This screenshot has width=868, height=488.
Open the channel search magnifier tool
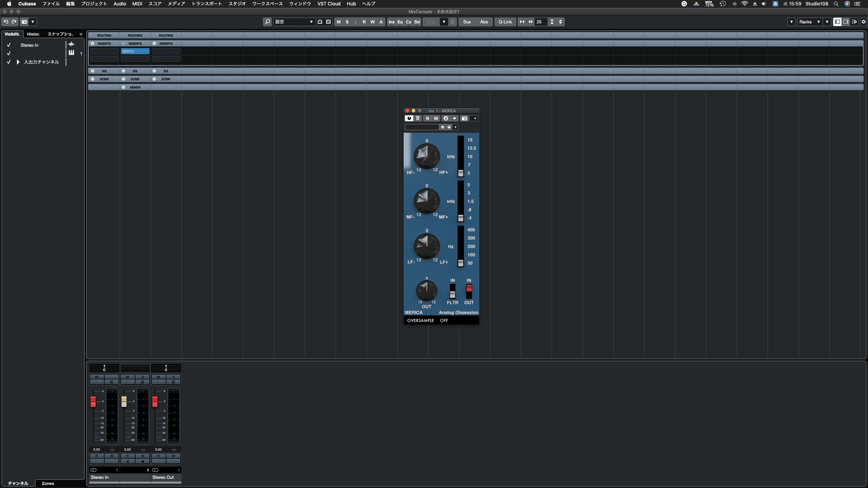click(x=267, y=22)
